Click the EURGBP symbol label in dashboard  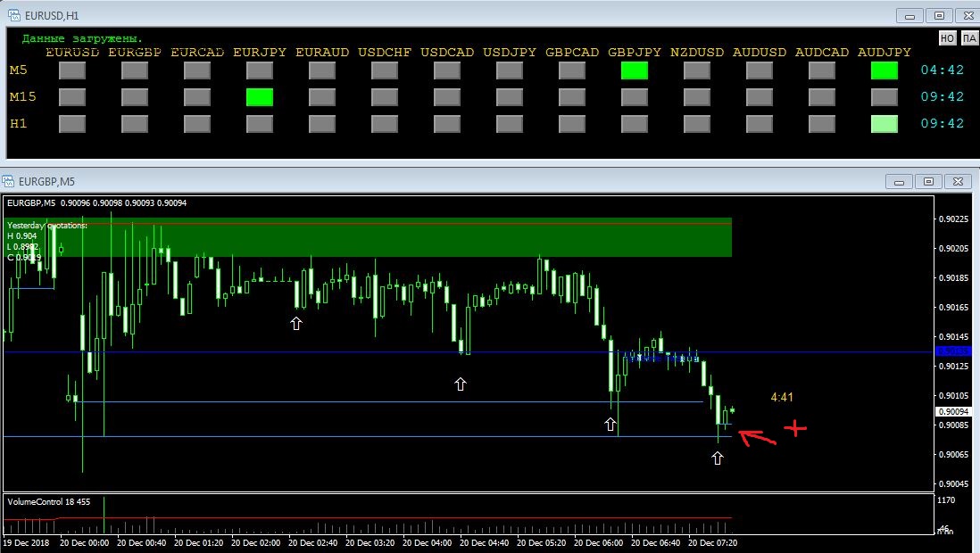pos(135,53)
